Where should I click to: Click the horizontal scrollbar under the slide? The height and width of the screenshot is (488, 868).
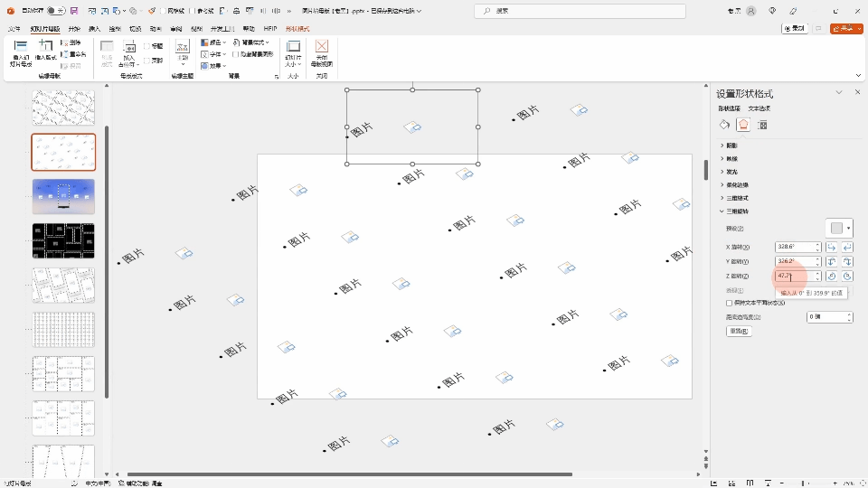[349, 474]
